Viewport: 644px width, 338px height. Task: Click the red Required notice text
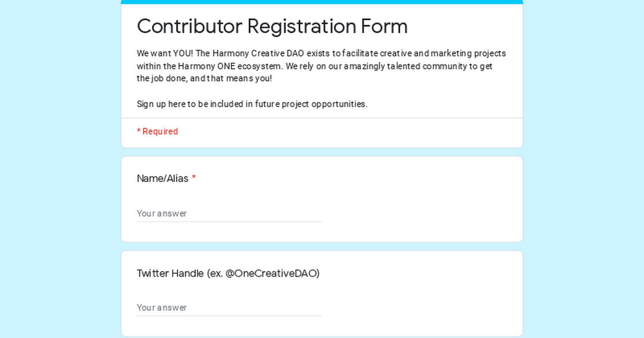point(157,131)
